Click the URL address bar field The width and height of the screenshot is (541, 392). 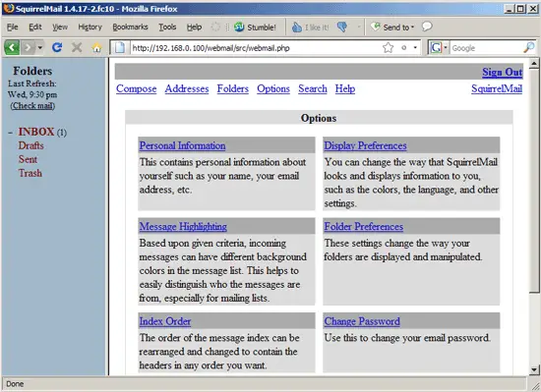(256, 48)
